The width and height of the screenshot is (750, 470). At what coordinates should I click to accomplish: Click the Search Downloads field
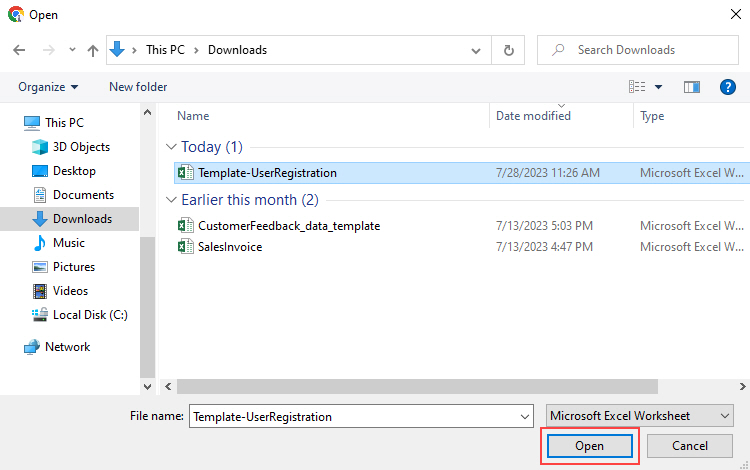(x=638, y=50)
